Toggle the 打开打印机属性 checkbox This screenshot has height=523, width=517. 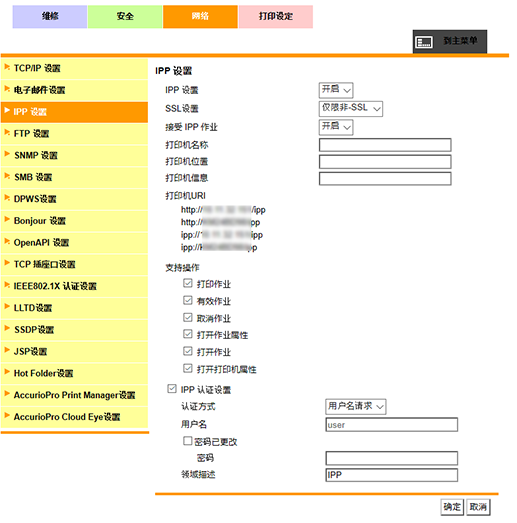click(x=188, y=368)
